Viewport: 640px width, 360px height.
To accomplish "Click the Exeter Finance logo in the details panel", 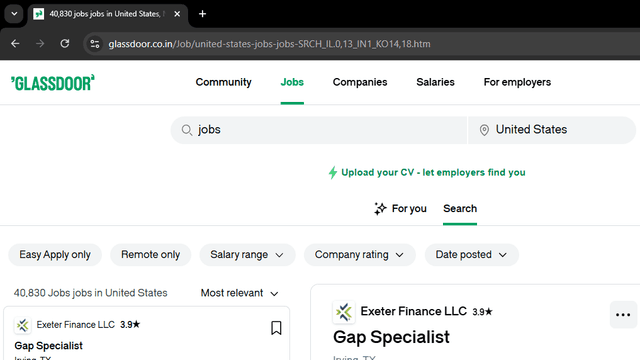I will pos(344,312).
